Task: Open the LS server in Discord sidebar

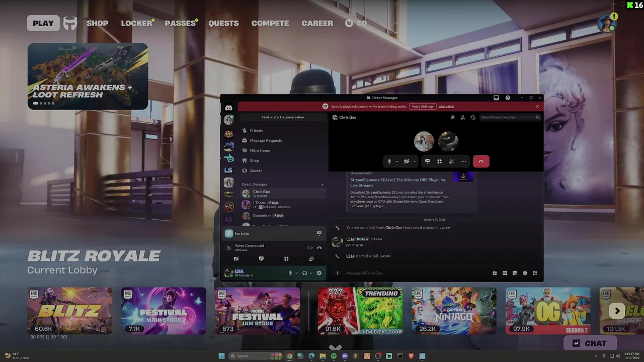Action: 228,170
